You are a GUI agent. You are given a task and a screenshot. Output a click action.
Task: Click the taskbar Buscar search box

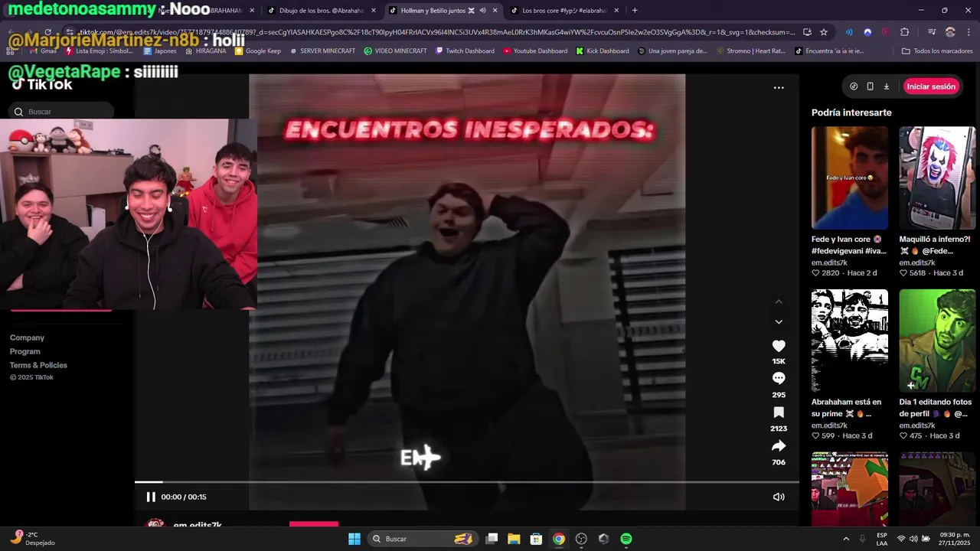coord(423,539)
